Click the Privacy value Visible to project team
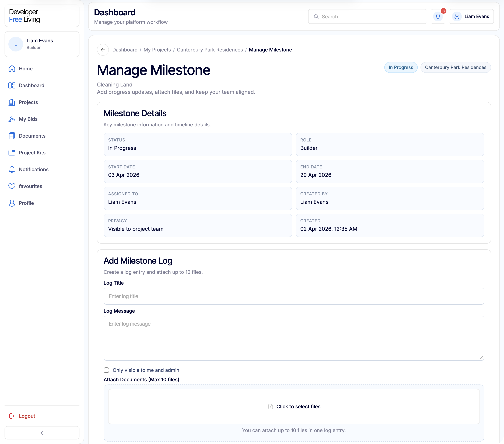Screen dimensions: 504x444 (x=136, y=229)
